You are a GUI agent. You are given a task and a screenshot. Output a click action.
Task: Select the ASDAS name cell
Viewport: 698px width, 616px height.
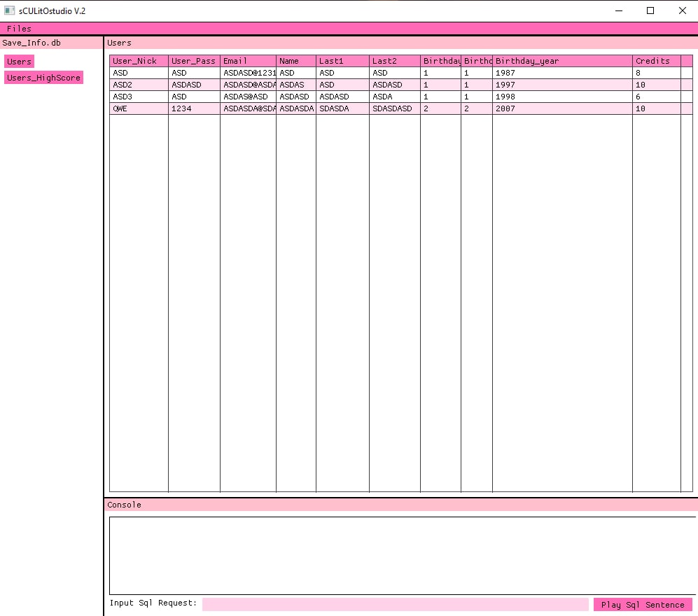pos(296,85)
